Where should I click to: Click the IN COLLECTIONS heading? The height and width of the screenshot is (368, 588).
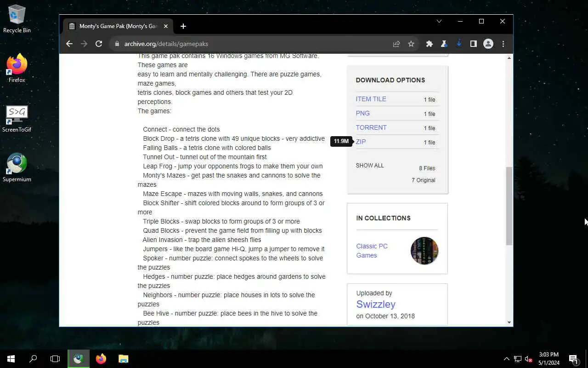click(384, 218)
